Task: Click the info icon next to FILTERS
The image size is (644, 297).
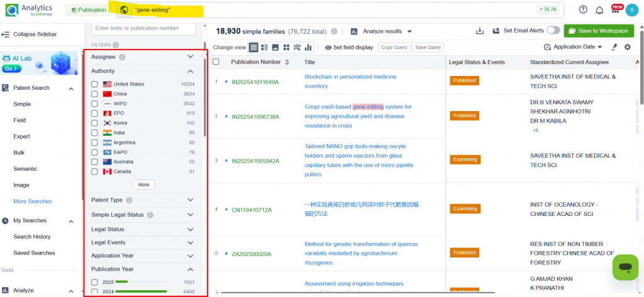Action: [x=116, y=45]
